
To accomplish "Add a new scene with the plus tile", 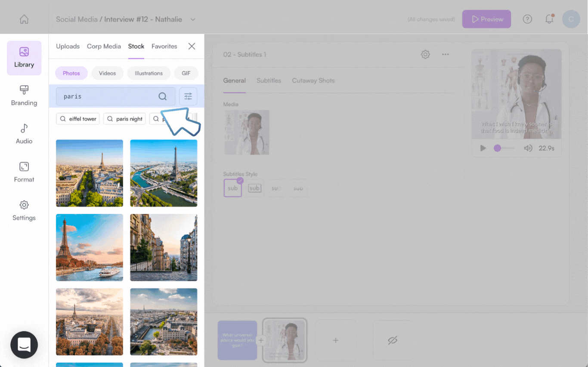I will 335,340.
